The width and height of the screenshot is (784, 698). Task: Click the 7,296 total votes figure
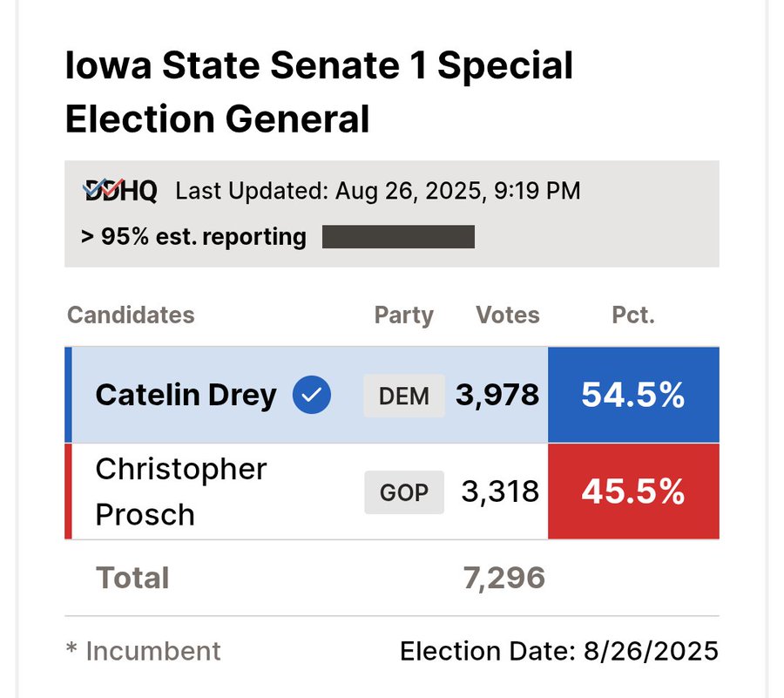point(504,578)
